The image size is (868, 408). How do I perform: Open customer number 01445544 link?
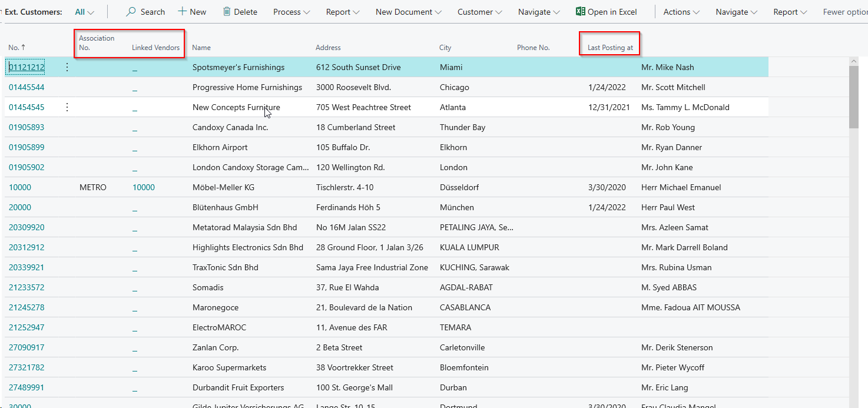click(26, 87)
